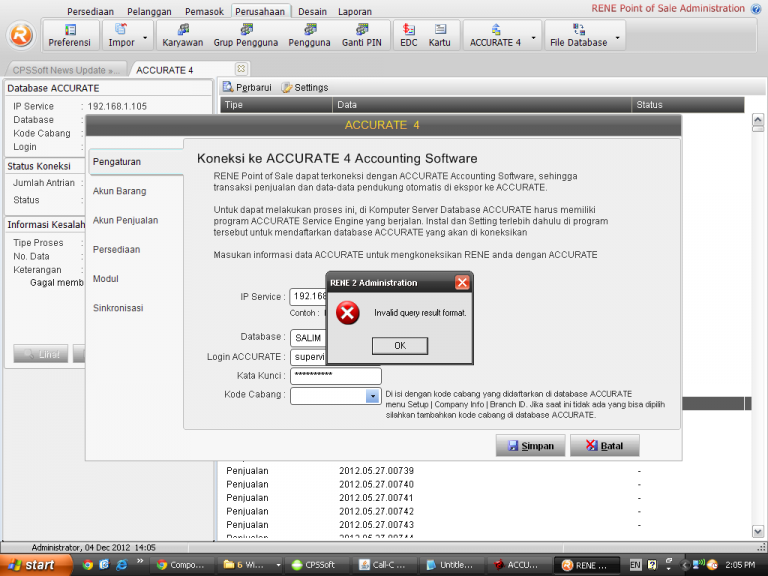Open the Preferensi toolbar item
The image size is (768, 576).
[70, 35]
